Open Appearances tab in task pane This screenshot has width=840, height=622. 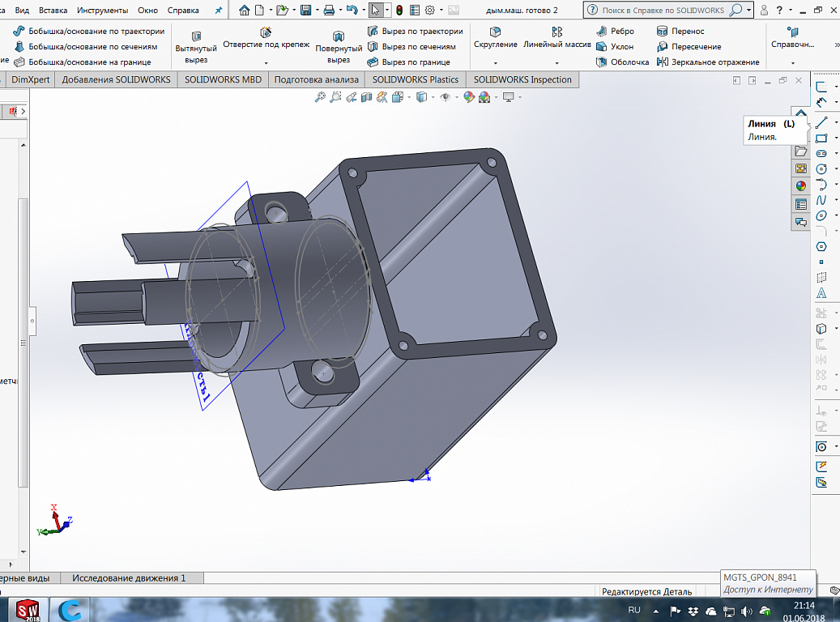801,186
